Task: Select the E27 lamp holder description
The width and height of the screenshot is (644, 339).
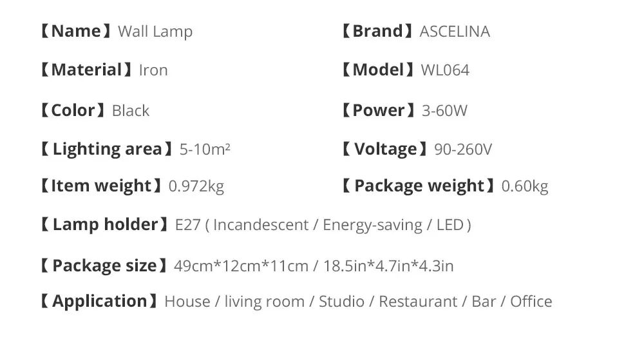Action: [x=323, y=225]
